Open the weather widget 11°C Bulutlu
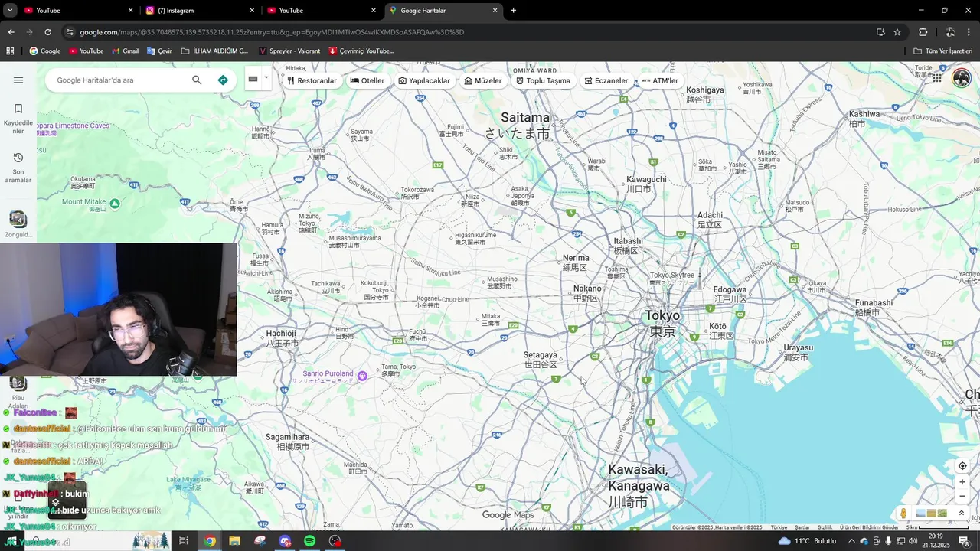 (807, 541)
